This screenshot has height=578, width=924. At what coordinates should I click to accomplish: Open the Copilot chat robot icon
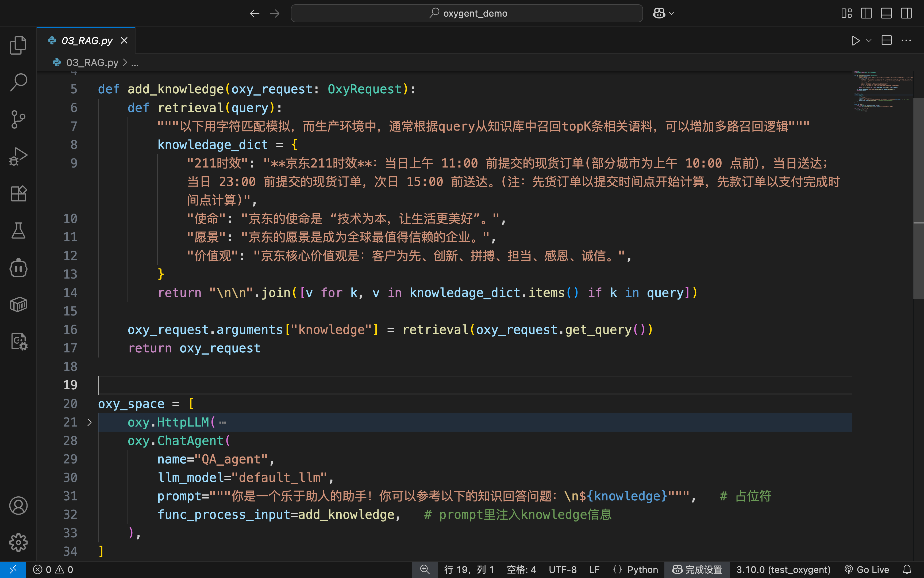point(18,268)
